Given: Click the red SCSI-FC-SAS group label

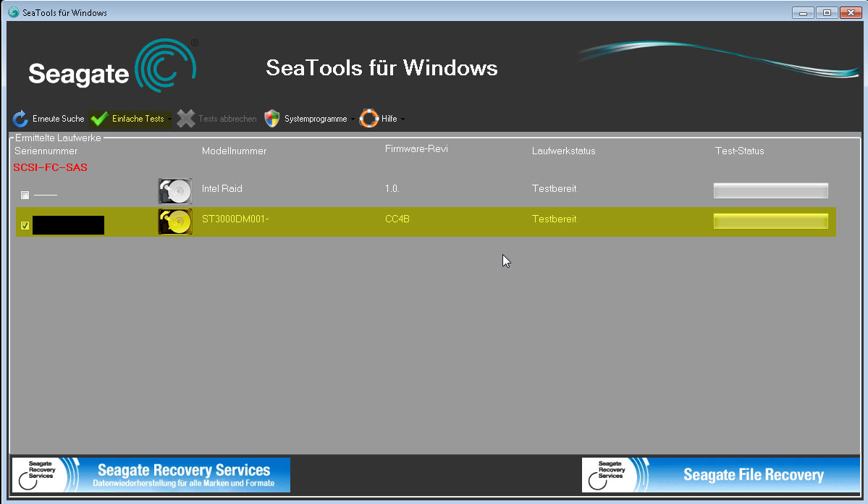Looking at the screenshot, I should pyautogui.click(x=51, y=167).
